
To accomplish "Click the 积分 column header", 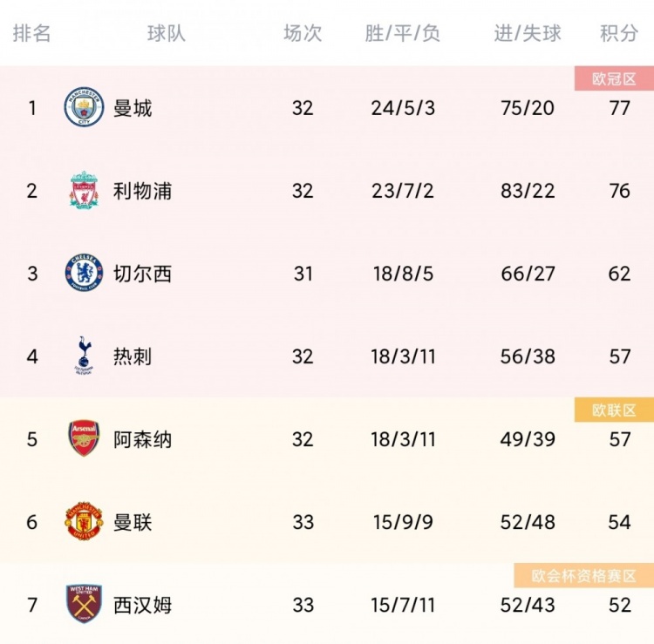I will (x=619, y=33).
